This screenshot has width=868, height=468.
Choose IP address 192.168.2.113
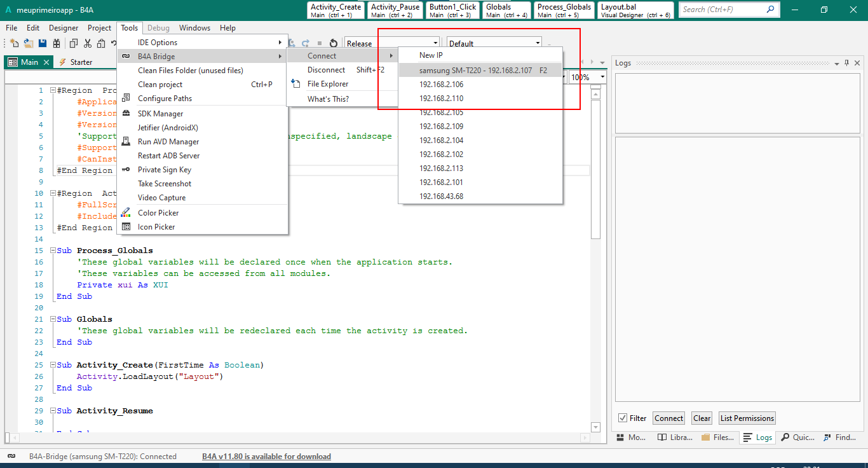click(x=480, y=169)
